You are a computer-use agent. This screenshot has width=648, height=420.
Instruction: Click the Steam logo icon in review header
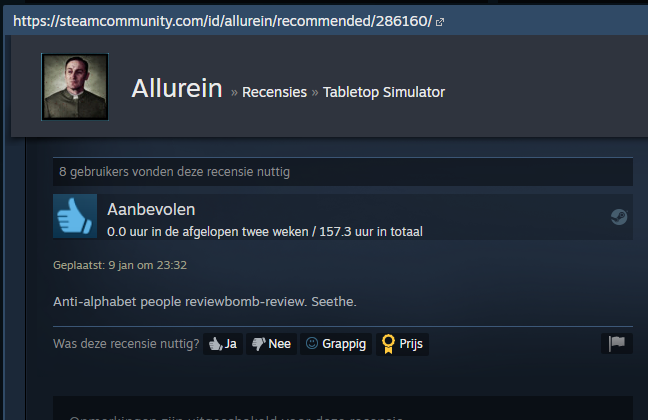coord(619,217)
